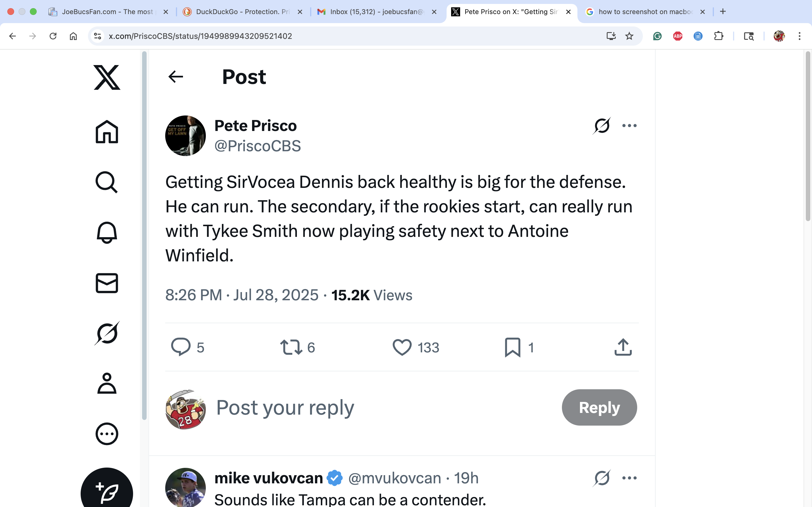
Task: Star this page with the bookmark star
Action: coord(629,36)
